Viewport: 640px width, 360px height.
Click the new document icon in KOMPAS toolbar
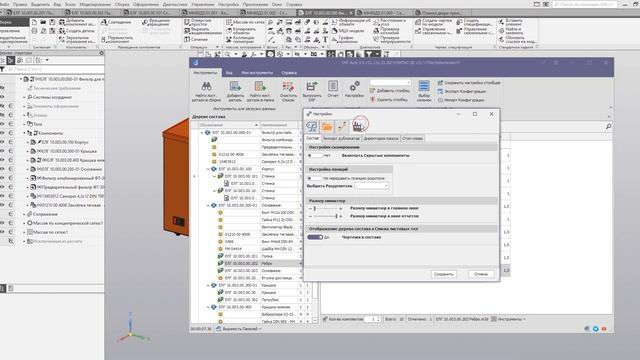click(34, 22)
